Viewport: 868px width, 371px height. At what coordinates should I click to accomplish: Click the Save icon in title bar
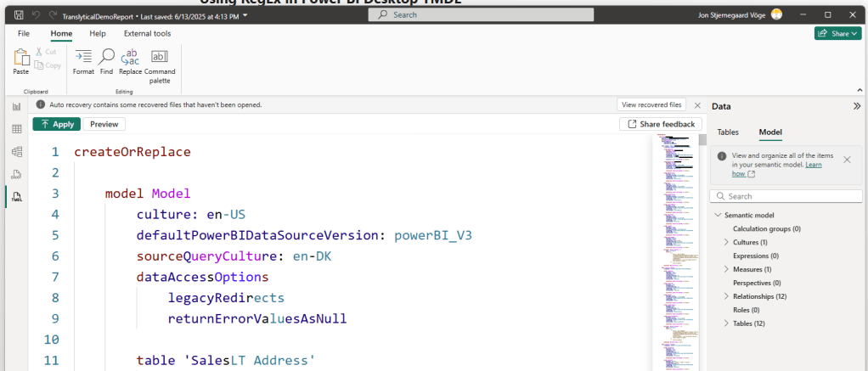19,15
